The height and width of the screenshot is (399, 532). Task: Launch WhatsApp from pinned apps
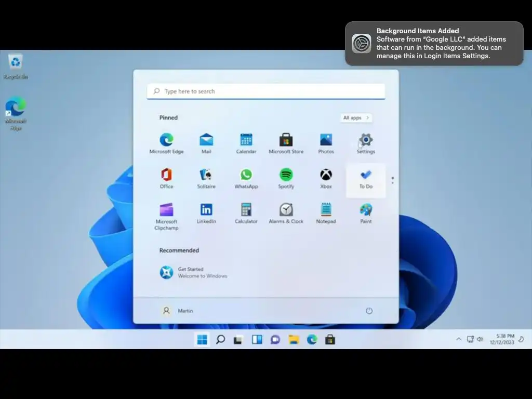pos(246,179)
